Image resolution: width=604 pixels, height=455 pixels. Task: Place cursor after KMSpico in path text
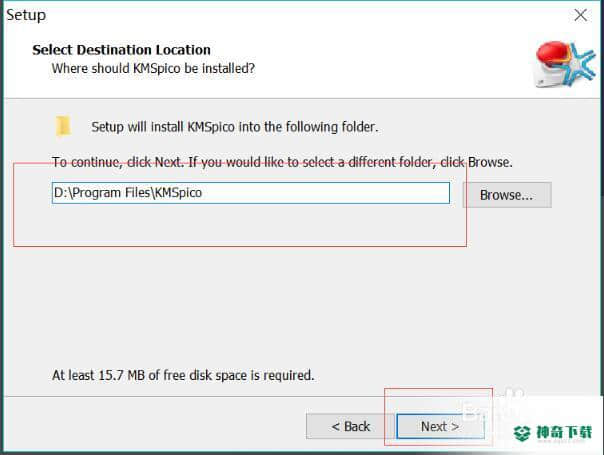pos(203,193)
